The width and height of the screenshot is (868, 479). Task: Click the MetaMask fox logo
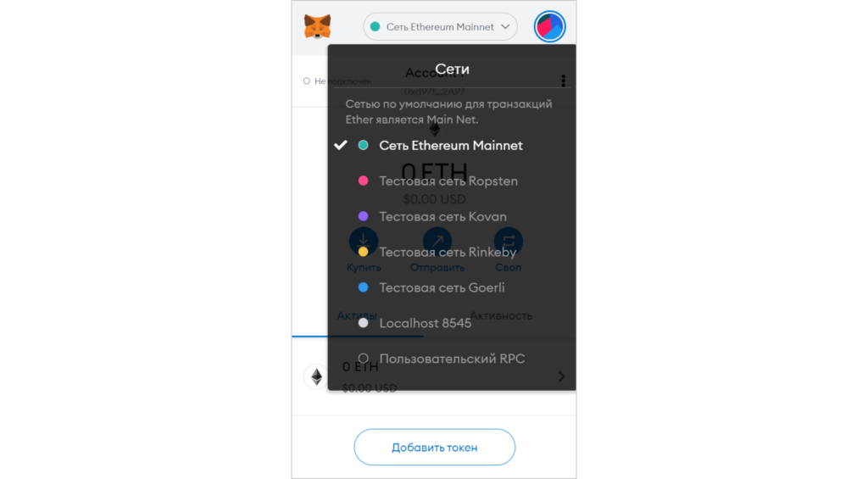tap(317, 26)
